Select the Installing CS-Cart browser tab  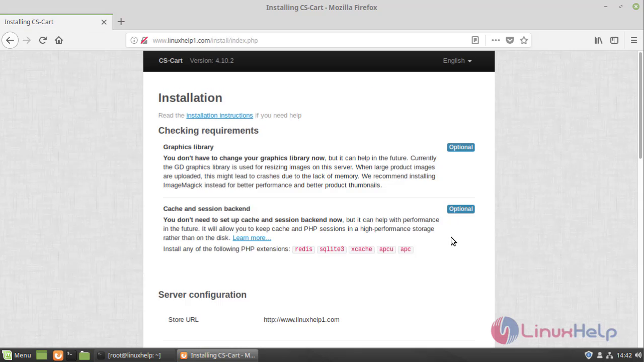click(x=55, y=22)
